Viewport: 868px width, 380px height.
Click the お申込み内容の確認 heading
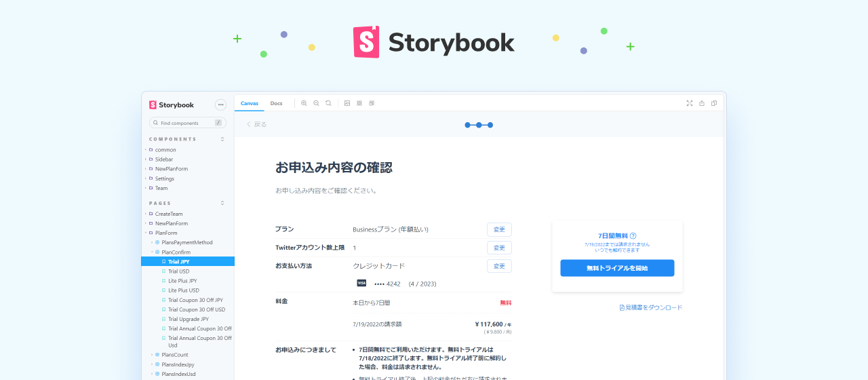point(334,168)
